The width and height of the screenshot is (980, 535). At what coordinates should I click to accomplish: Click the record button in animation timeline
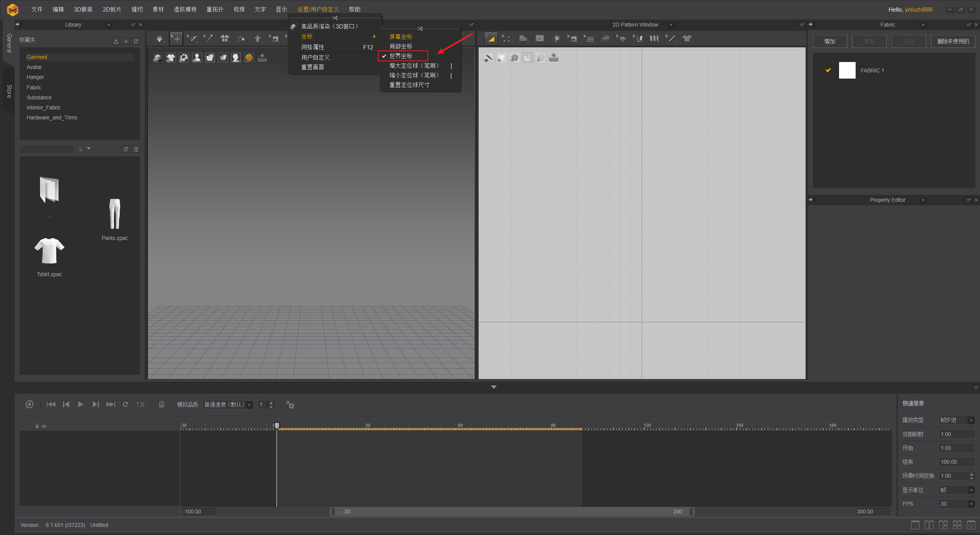[x=29, y=404]
